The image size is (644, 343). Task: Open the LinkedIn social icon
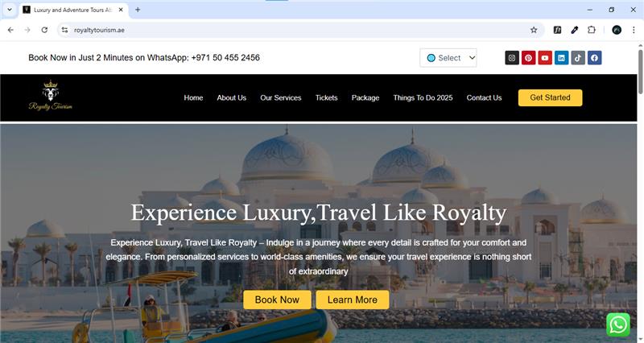coord(561,58)
